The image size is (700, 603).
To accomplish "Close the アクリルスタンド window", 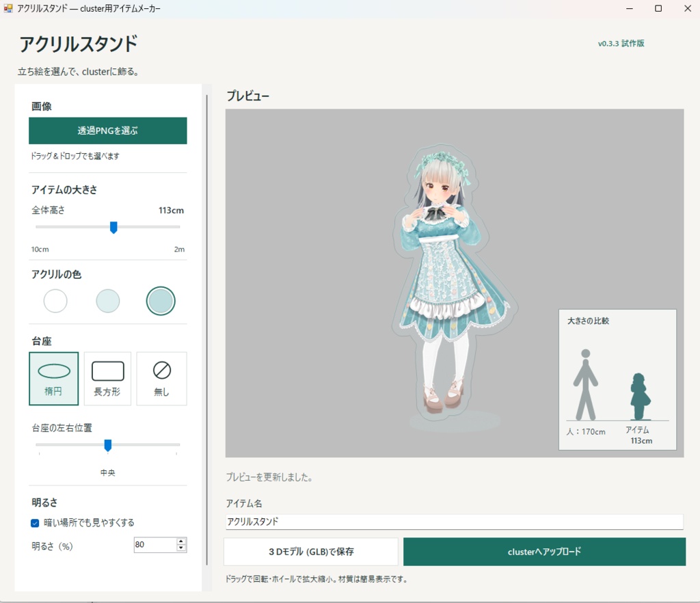I will 688,8.
